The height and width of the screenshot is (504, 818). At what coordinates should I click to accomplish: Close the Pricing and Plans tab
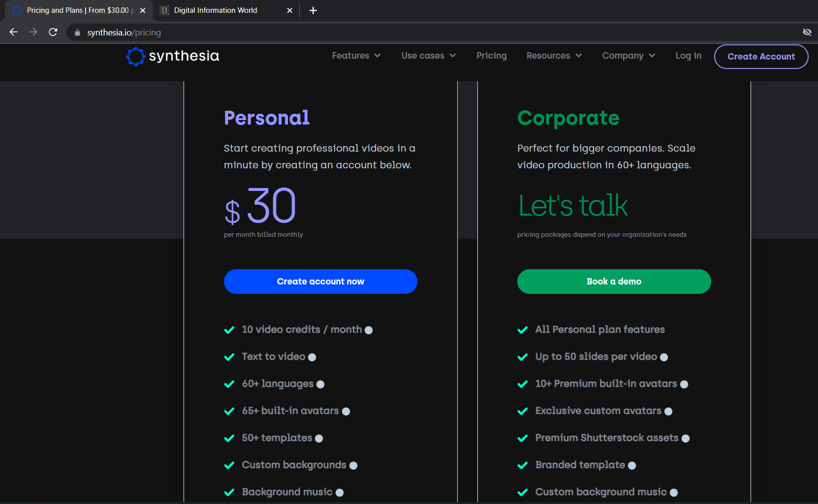[x=143, y=10]
